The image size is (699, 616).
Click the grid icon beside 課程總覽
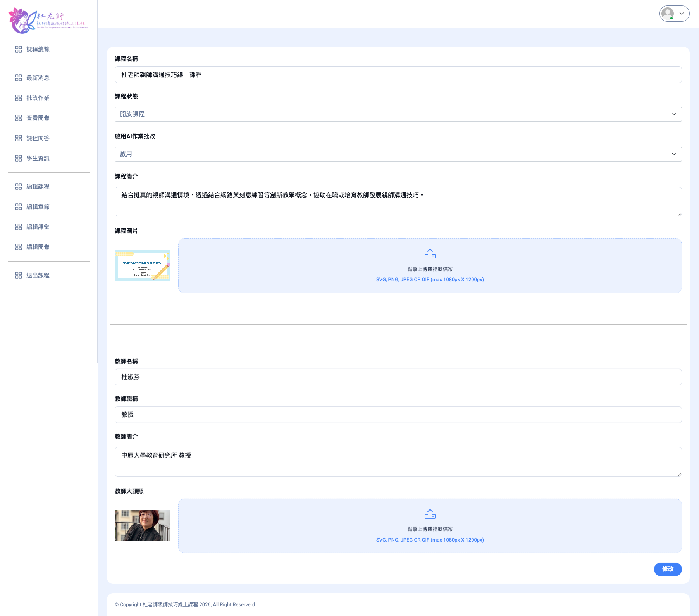(19, 50)
